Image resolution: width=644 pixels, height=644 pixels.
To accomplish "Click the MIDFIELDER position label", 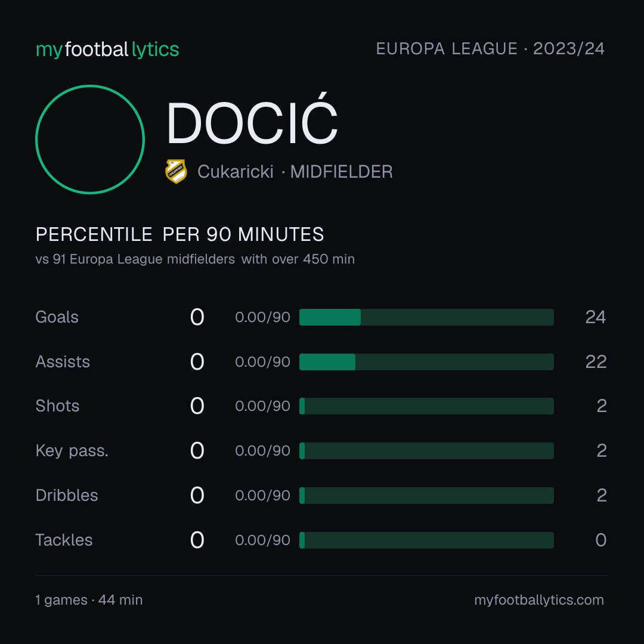I will (x=341, y=172).
